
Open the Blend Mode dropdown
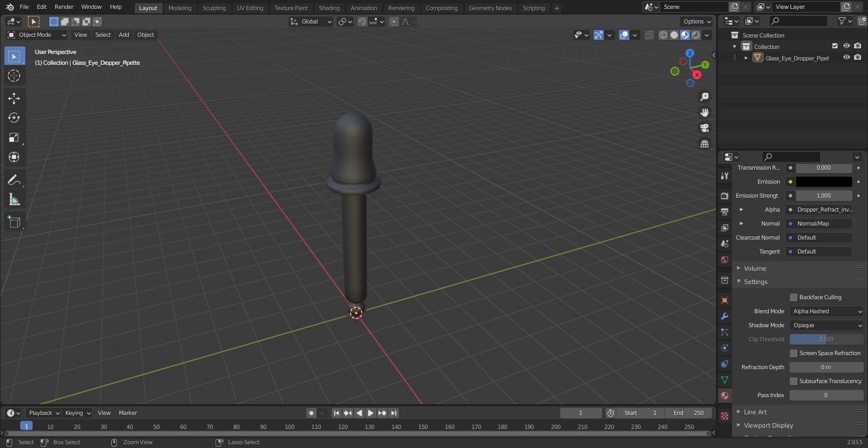[x=827, y=311]
